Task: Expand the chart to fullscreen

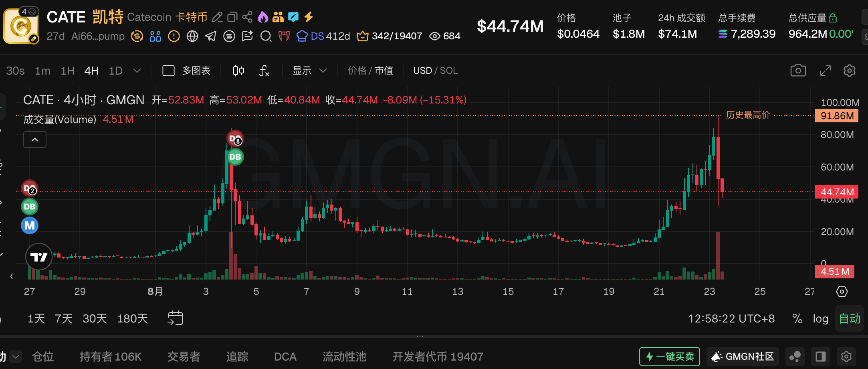Action: pos(826,71)
